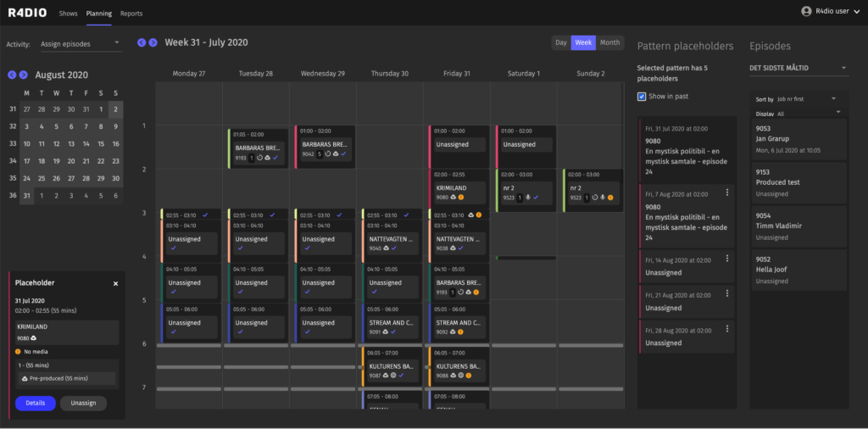Open three-dot menu for 7 Aug placeholder

[727, 192]
